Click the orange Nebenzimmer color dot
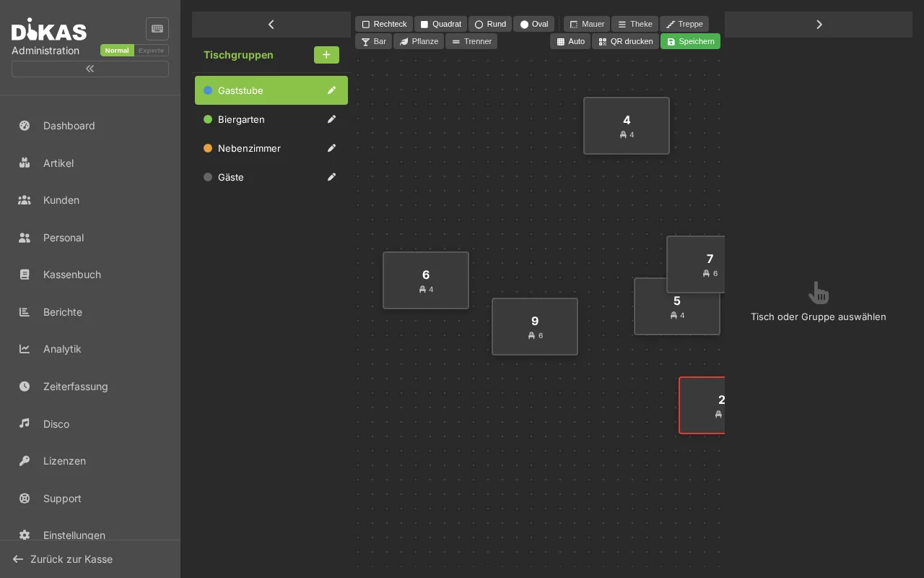This screenshot has width=924, height=578. 208,148
